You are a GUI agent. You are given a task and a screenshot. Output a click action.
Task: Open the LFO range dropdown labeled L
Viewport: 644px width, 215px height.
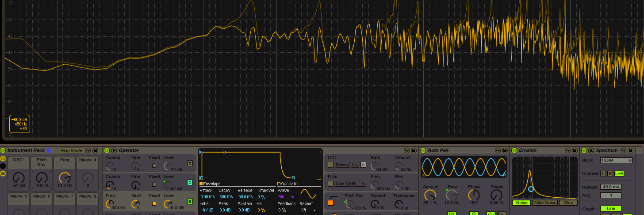[355, 164]
